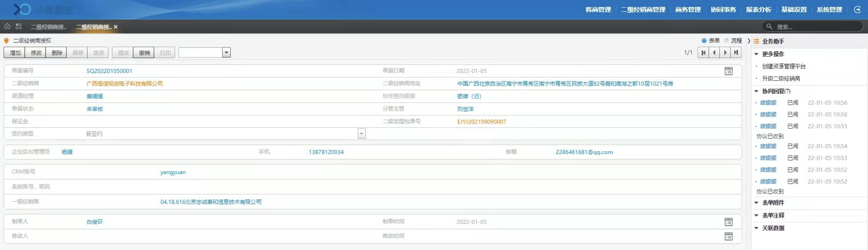The height and width of the screenshot is (250, 868).
Task: Collapse the 协同回复(7) section
Action: click(756, 91)
